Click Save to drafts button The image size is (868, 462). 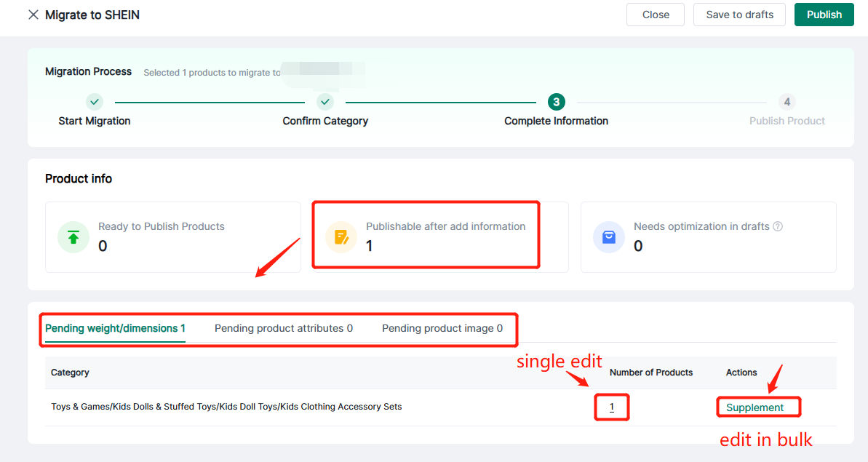pyautogui.click(x=739, y=15)
